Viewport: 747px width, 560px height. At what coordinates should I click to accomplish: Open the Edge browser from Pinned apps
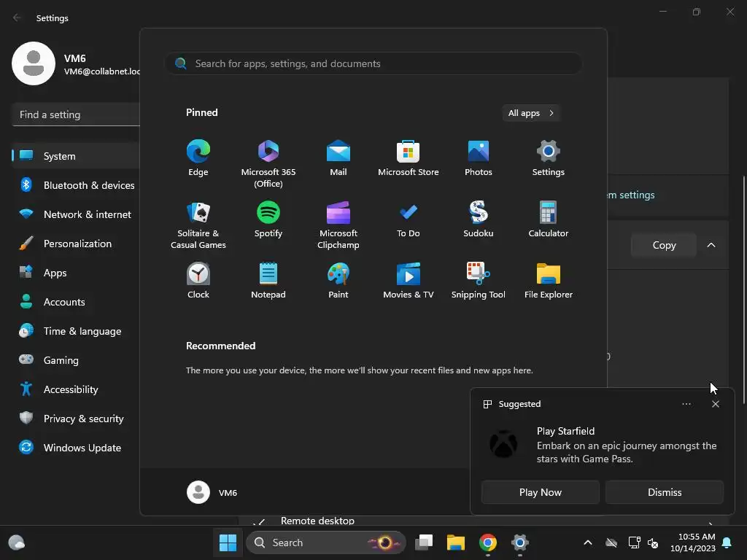point(198,158)
